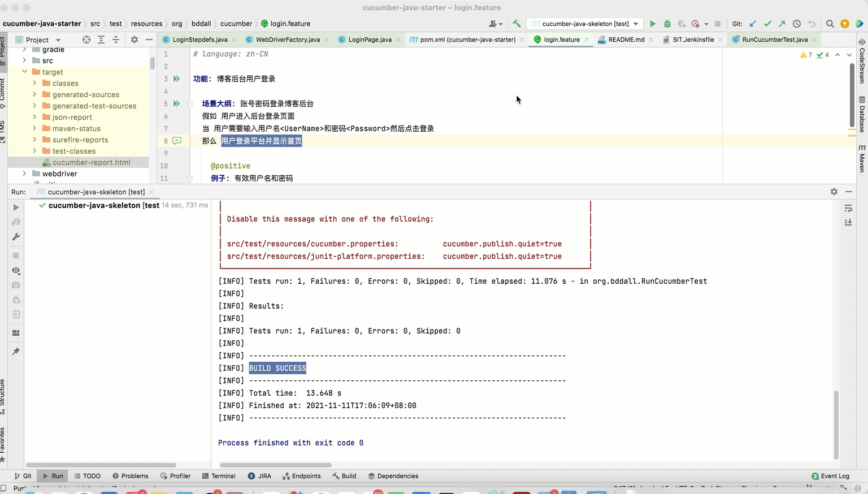Toggle the CodeStream side panel
This screenshot has height=494, width=868.
click(862, 61)
